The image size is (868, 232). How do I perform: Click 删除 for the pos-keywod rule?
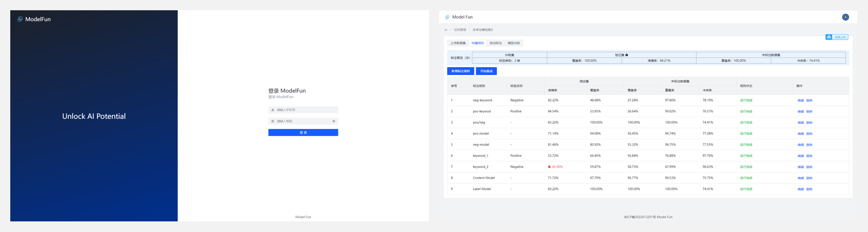809,111
